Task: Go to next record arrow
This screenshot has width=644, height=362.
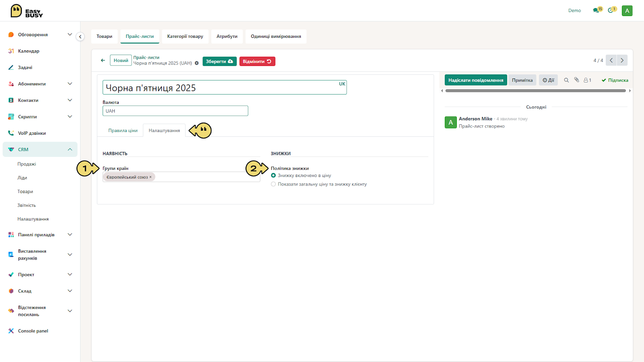Action: coord(622,60)
